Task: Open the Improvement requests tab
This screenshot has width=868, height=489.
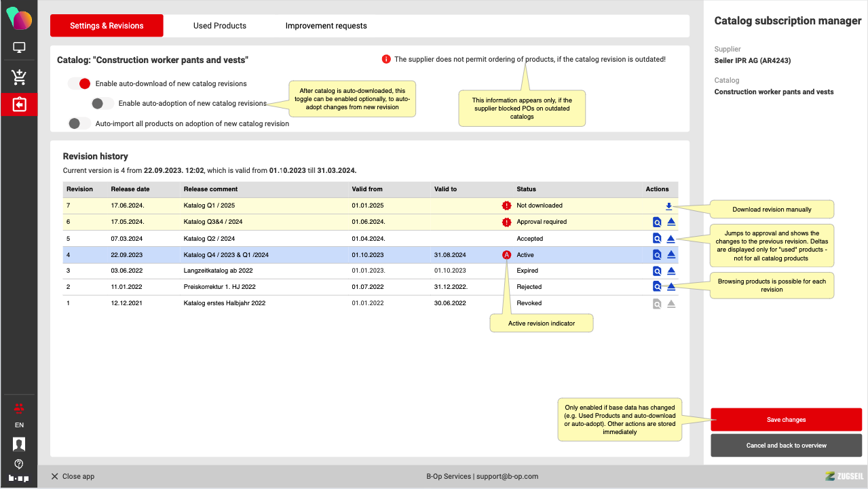Action: click(326, 26)
